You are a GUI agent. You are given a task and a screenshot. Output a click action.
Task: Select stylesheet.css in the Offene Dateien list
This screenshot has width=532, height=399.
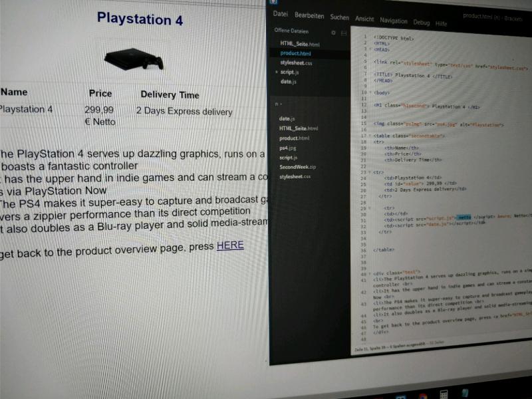[296, 63]
